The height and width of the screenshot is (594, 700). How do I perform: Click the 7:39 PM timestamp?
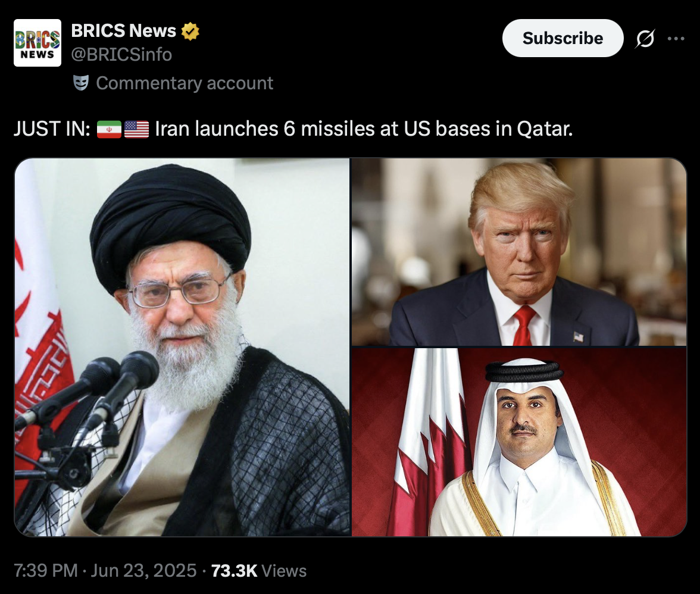[x=45, y=571]
